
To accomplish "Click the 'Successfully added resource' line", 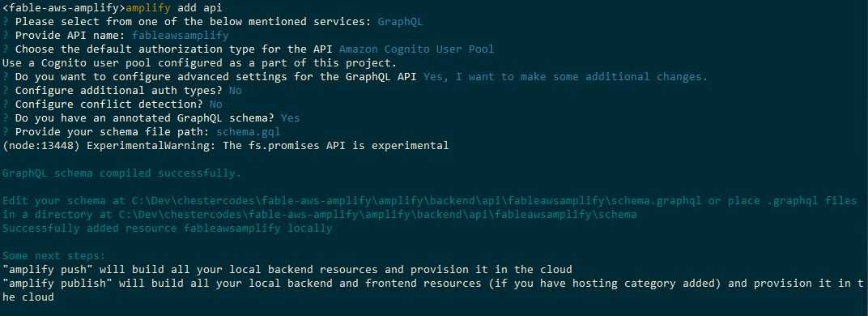I will click(x=167, y=228).
